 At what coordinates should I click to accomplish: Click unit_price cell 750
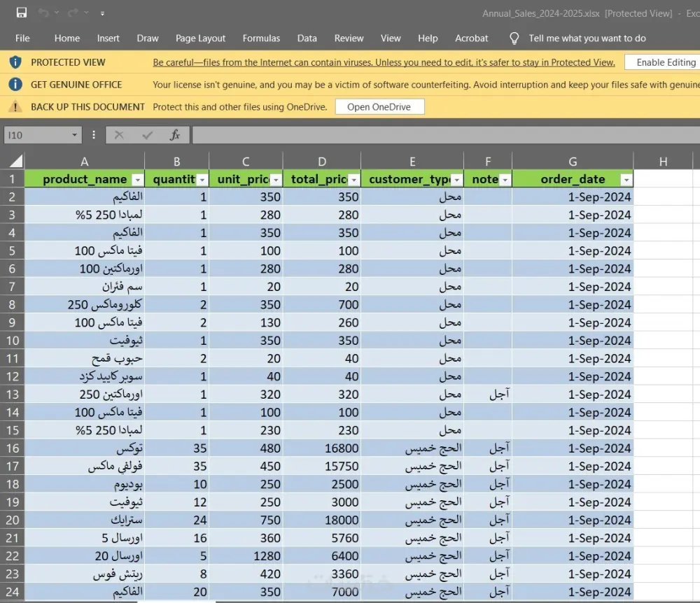click(x=246, y=520)
